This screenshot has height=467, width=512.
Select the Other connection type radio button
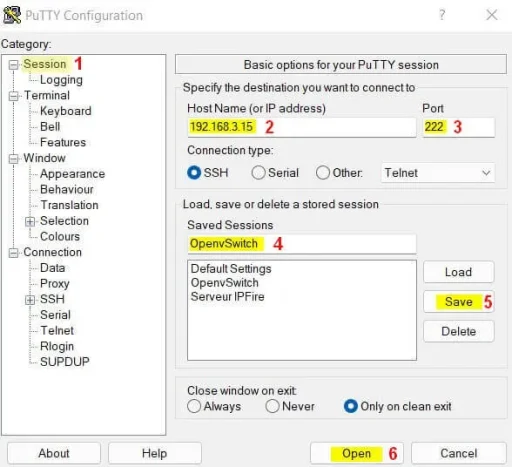coord(323,173)
